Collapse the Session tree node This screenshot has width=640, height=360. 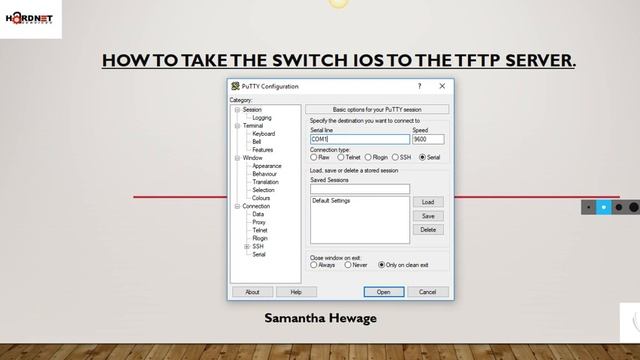point(237,110)
